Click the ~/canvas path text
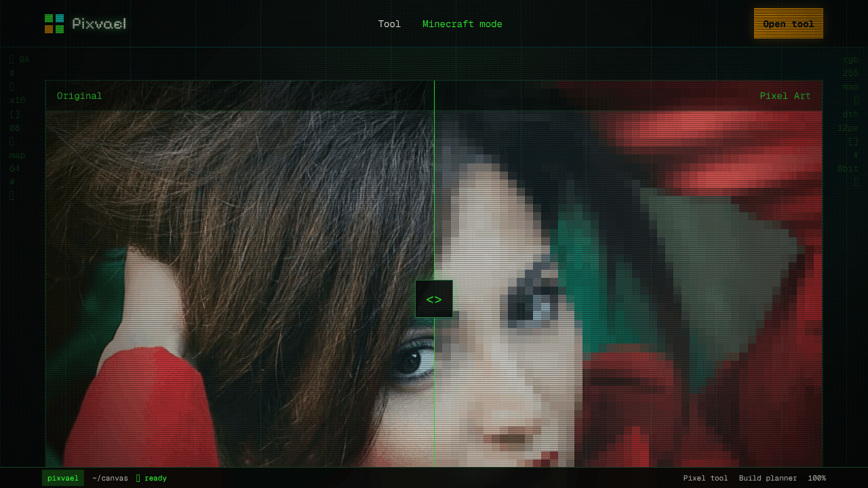Image resolution: width=868 pixels, height=488 pixels. click(110, 478)
